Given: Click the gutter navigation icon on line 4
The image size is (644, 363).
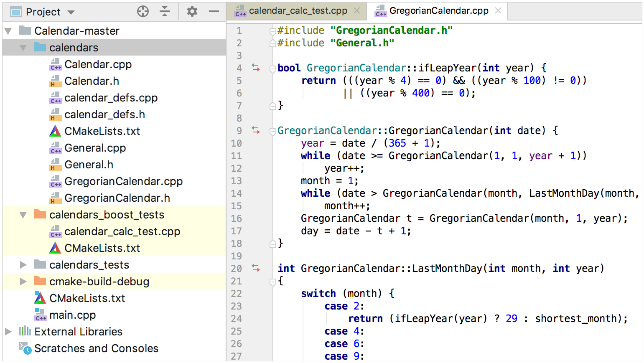Looking at the screenshot, I should tap(256, 68).
